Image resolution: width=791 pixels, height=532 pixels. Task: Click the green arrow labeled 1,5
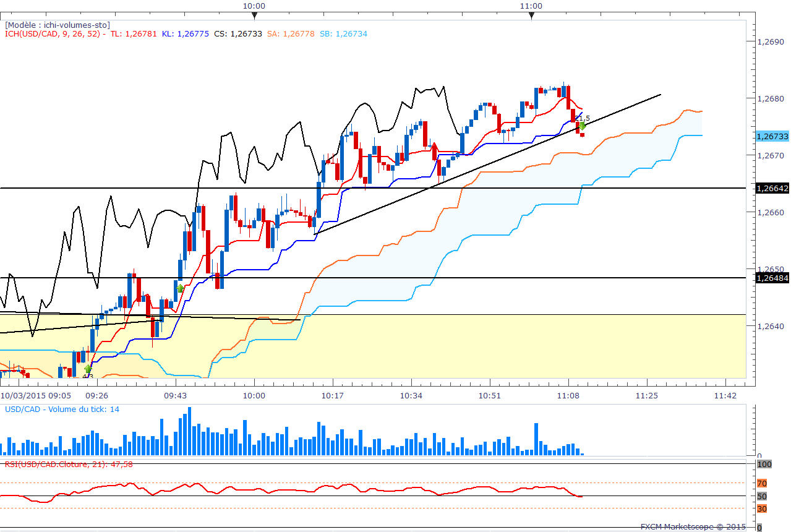[x=583, y=126]
